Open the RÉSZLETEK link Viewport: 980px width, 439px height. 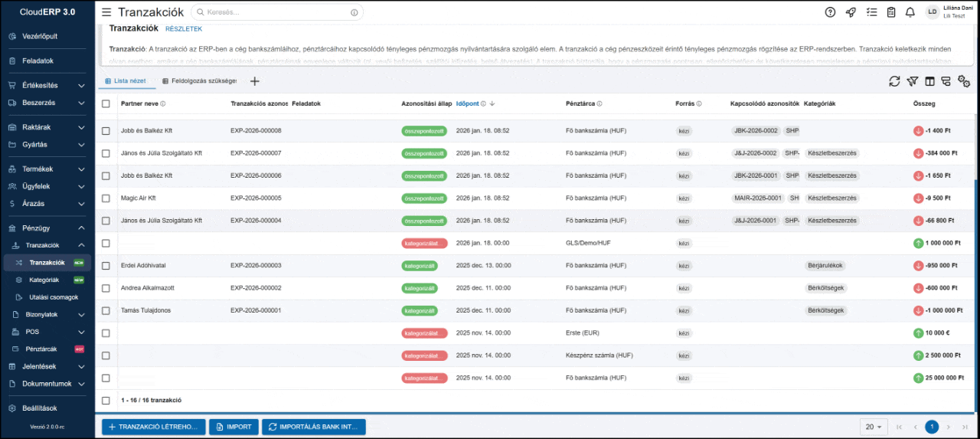tap(184, 29)
